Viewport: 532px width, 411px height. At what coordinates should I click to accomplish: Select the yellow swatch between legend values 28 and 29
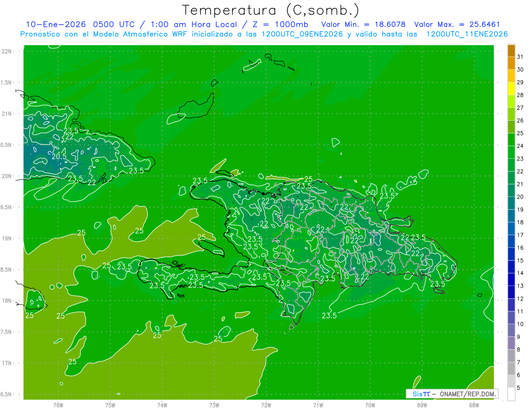511,89
